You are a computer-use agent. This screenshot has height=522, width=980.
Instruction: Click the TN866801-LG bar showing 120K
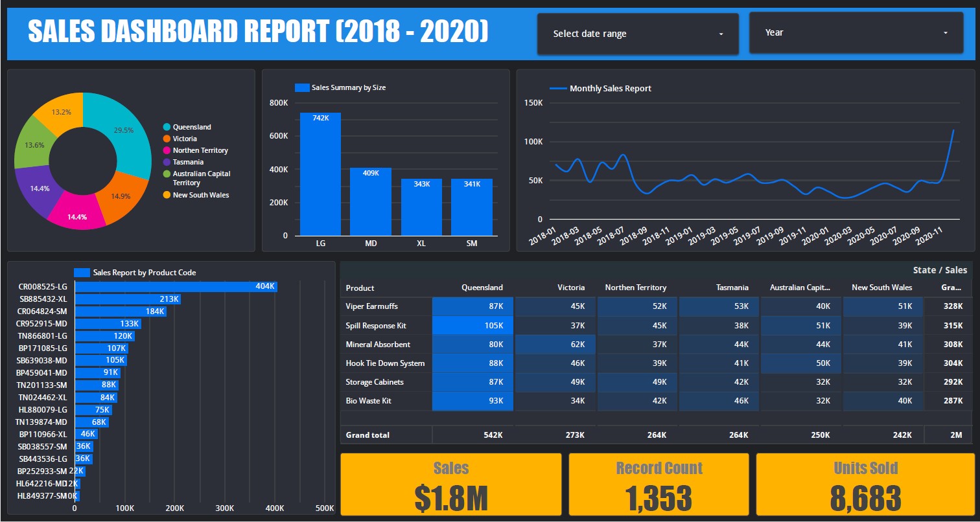(x=104, y=336)
